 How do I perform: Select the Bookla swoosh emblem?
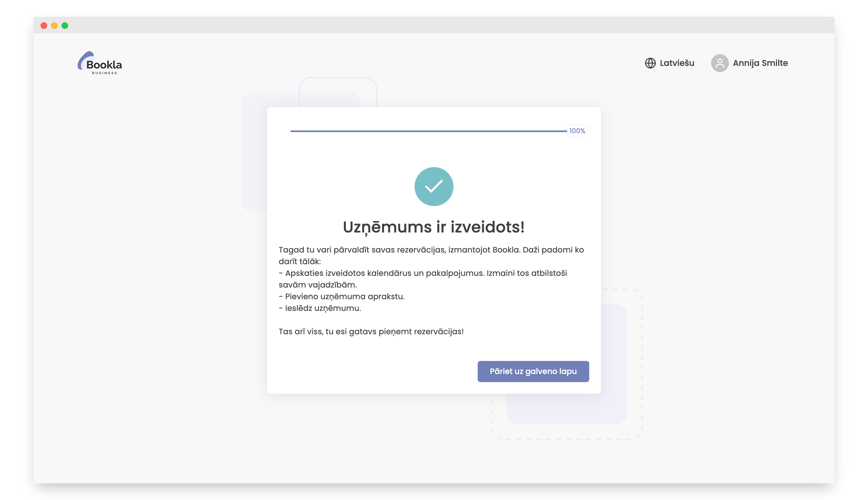point(85,61)
